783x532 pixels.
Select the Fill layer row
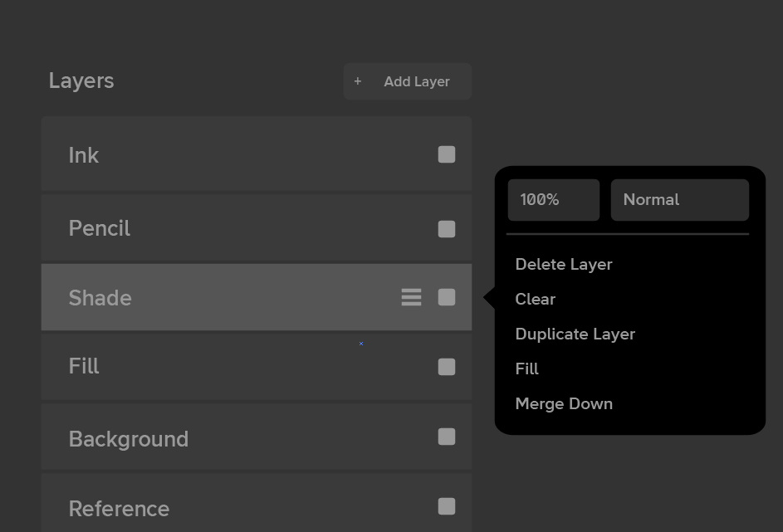pos(257,366)
